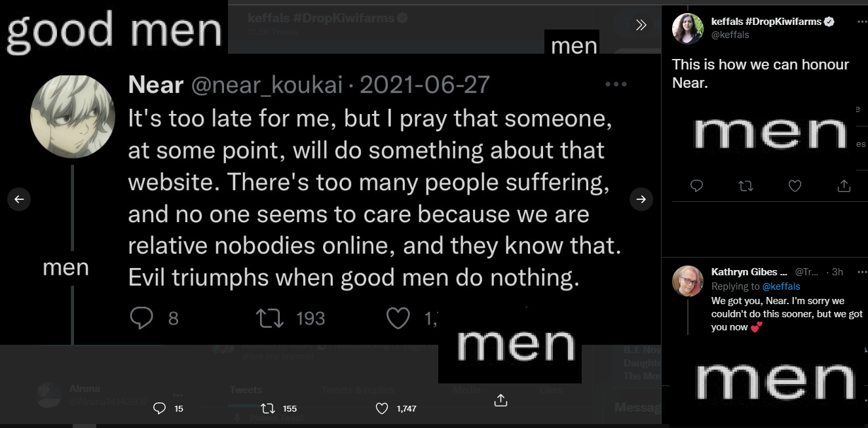Share keffals' tweet from the sidebar

844,186
